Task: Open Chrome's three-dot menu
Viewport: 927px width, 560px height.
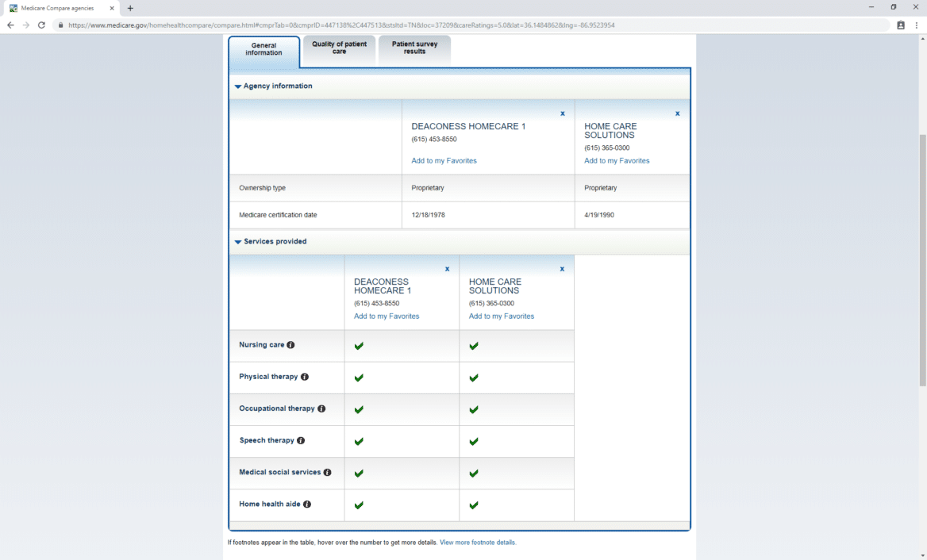Action: (916, 25)
